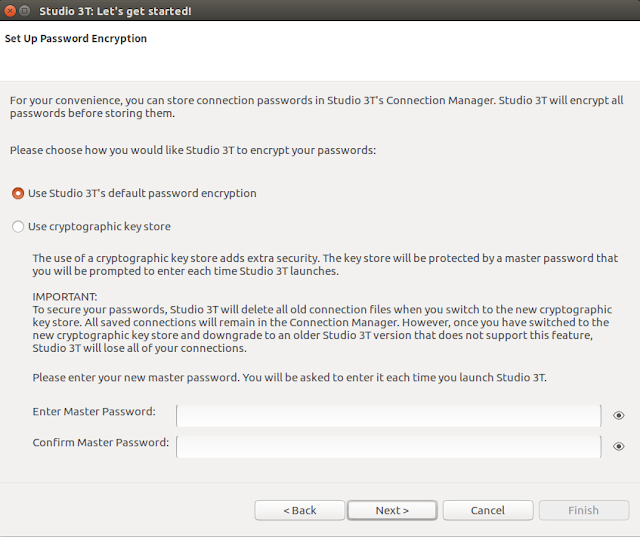
Task: Click into the Enter Master Password field
Action: (388, 416)
